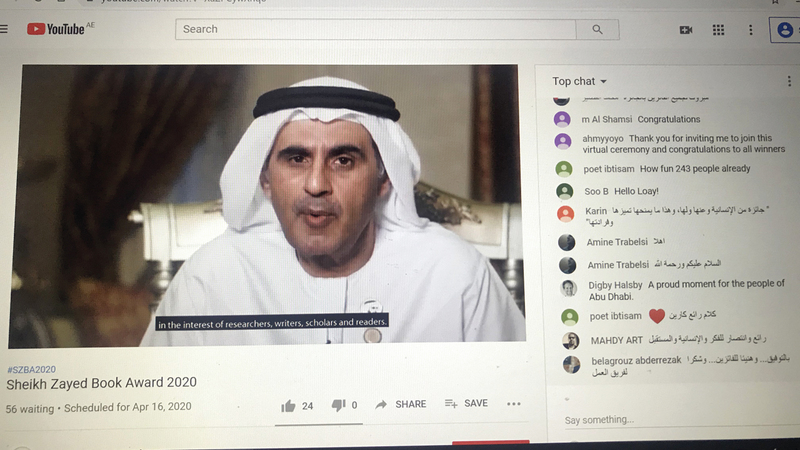Click the account avatar icon

[786, 30]
